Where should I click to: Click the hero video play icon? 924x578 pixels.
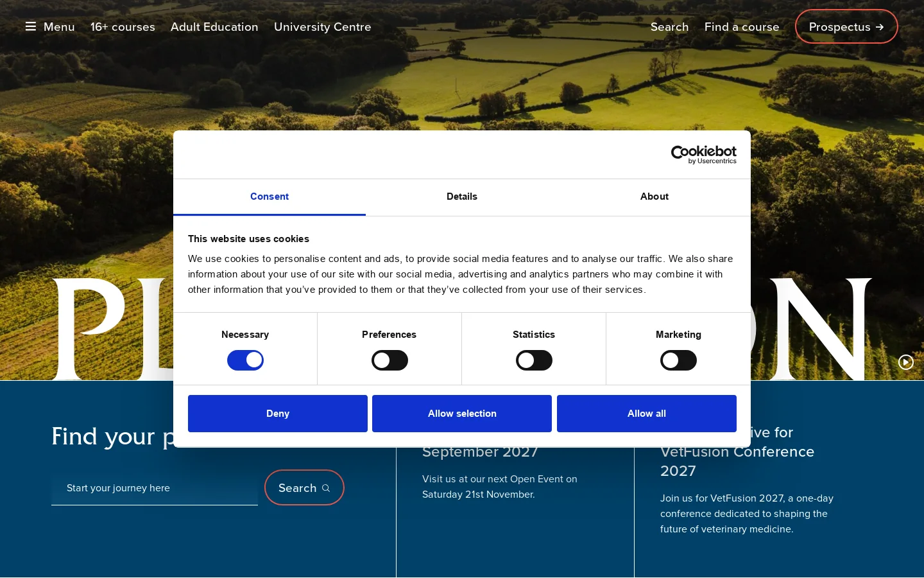pos(905,362)
